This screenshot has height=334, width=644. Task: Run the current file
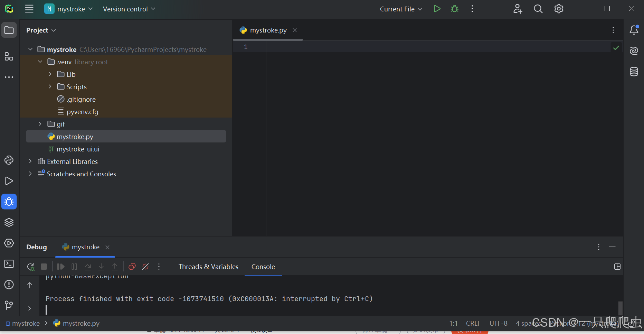coord(437,9)
